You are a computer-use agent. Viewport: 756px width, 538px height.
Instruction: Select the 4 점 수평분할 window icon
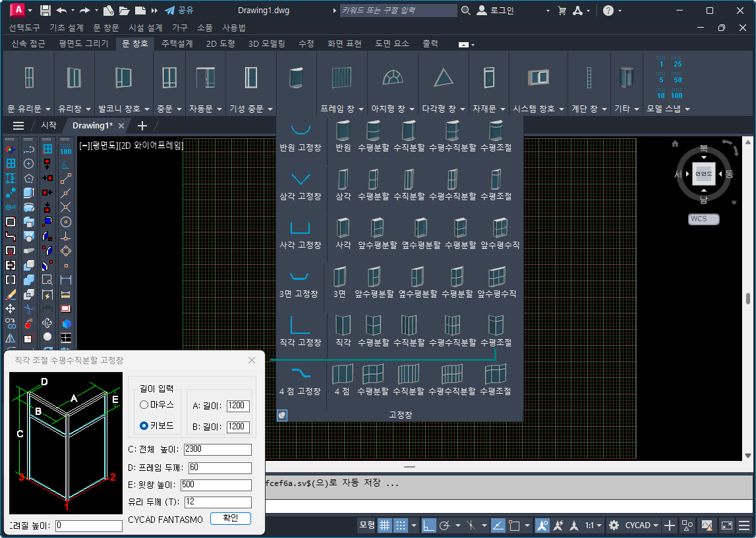click(373, 374)
